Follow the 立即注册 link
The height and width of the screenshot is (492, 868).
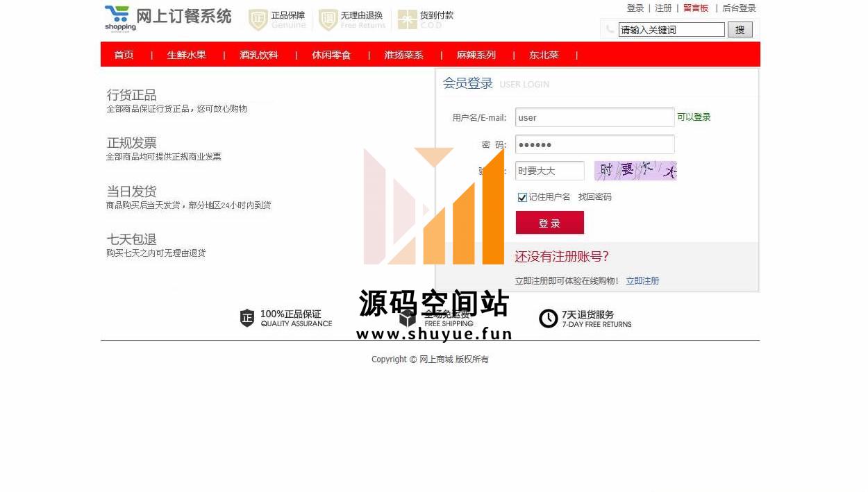click(x=642, y=281)
